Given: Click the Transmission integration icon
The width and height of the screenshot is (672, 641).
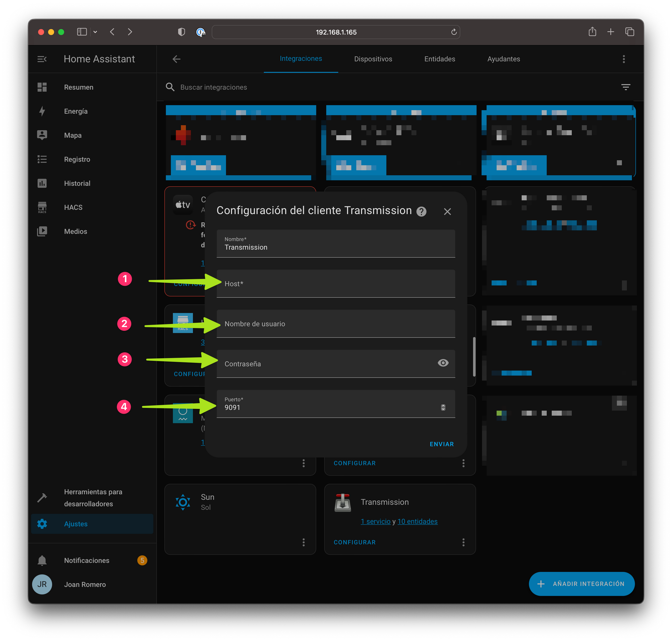Looking at the screenshot, I should (x=343, y=502).
